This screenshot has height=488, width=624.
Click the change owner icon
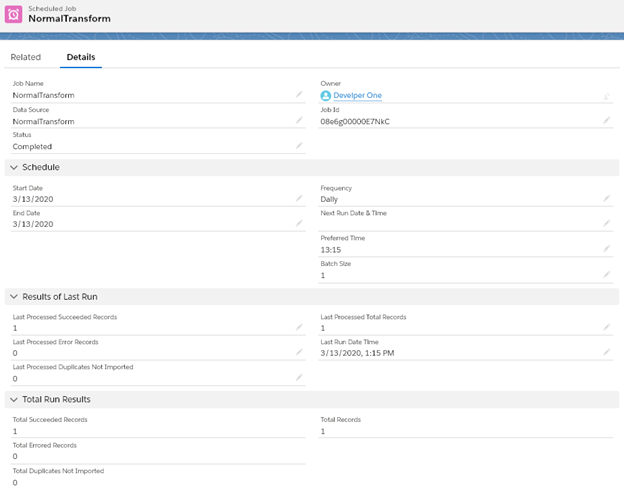tap(606, 96)
